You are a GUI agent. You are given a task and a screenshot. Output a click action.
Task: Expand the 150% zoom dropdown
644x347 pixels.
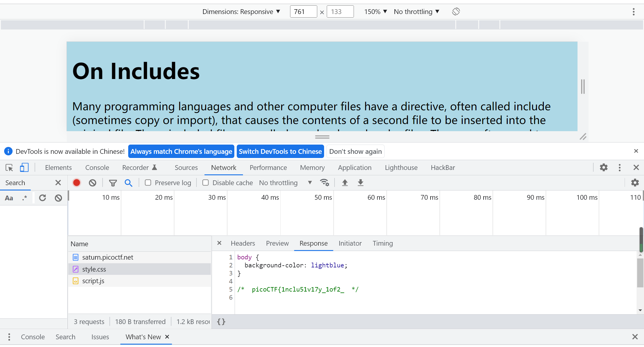pos(375,12)
